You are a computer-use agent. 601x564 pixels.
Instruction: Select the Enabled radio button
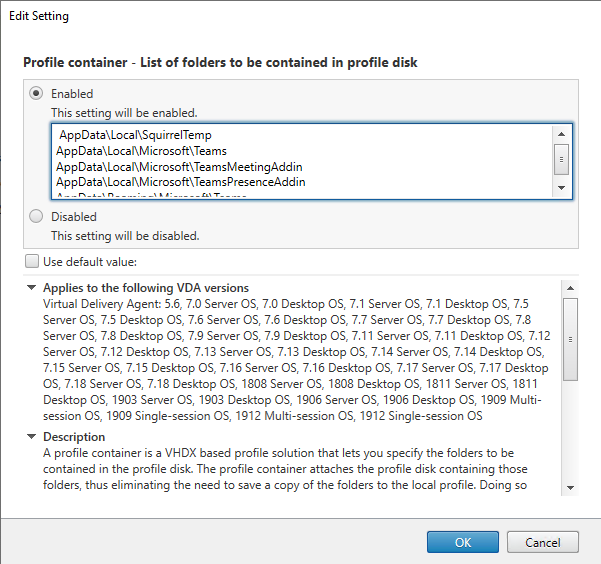coord(37,93)
